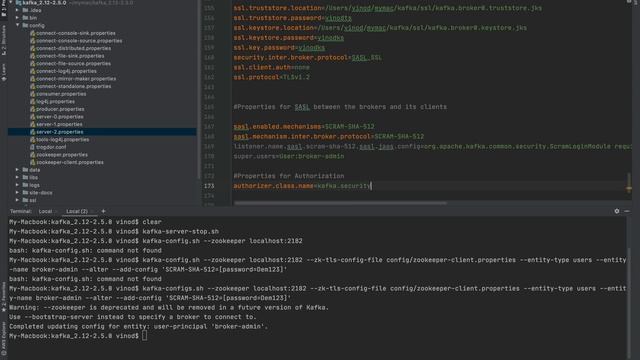Hide the terminal panel with the minus icon
The height and width of the screenshot is (360, 640).
pos(627,211)
